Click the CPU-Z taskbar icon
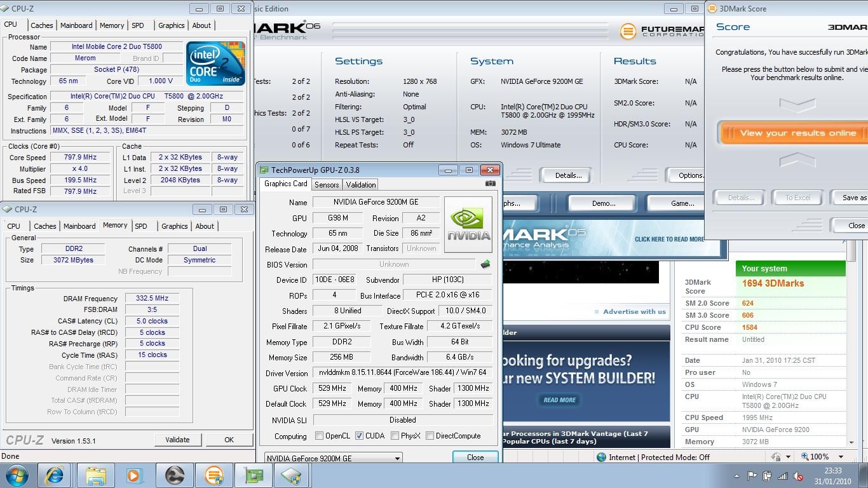This screenshot has height=488, width=868. point(292,475)
